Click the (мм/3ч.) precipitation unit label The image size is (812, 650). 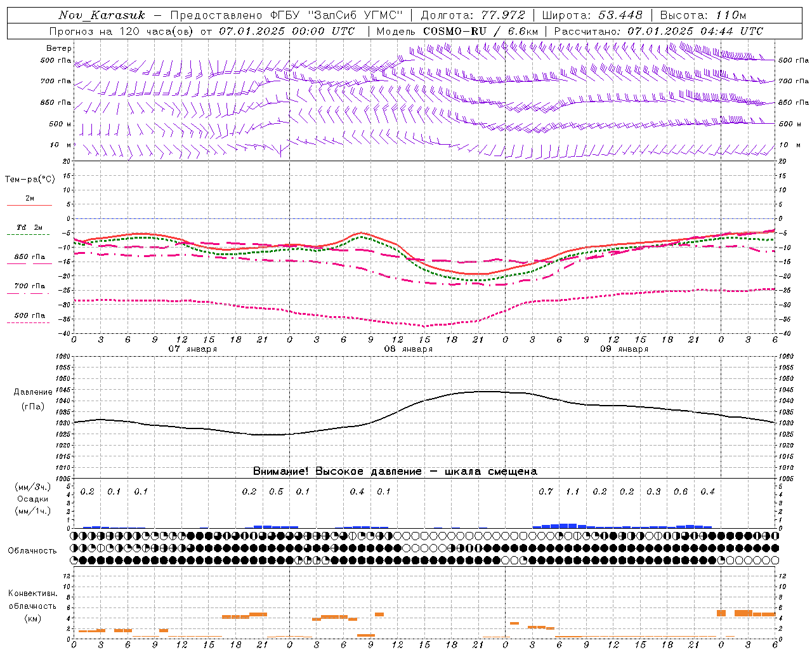click(x=33, y=487)
